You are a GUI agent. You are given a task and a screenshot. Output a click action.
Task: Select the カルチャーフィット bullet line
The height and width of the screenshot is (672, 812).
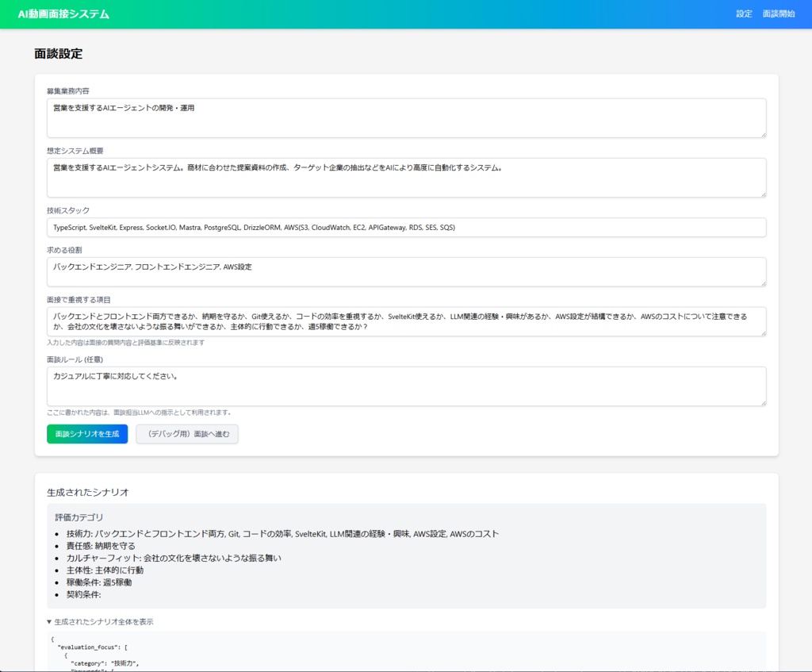pyautogui.click(x=174, y=558)
